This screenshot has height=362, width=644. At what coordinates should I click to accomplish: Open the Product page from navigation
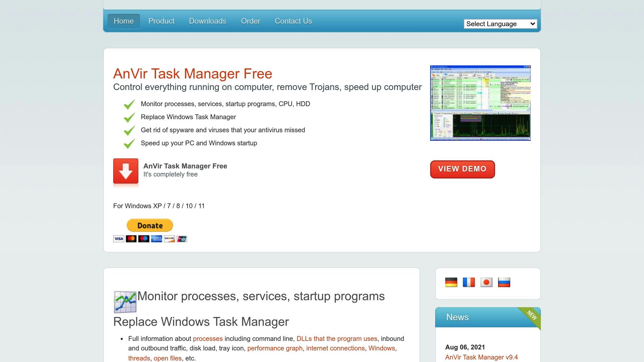[161, 21]
